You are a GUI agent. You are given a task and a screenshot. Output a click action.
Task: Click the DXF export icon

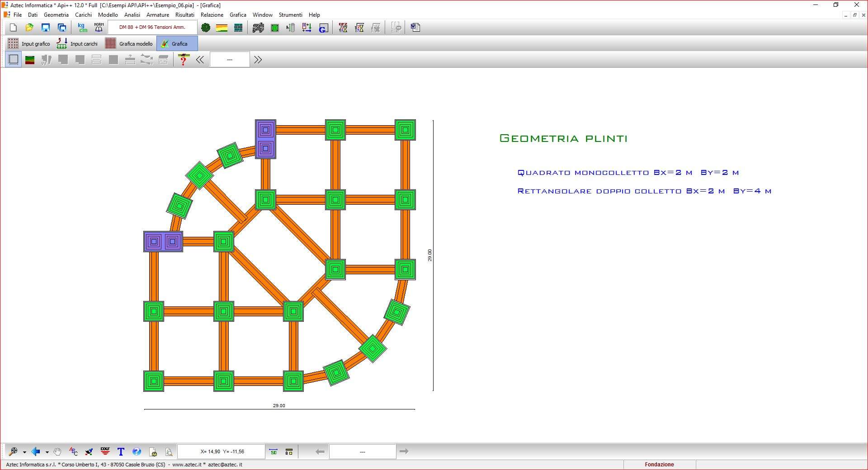tap(105, 451)
